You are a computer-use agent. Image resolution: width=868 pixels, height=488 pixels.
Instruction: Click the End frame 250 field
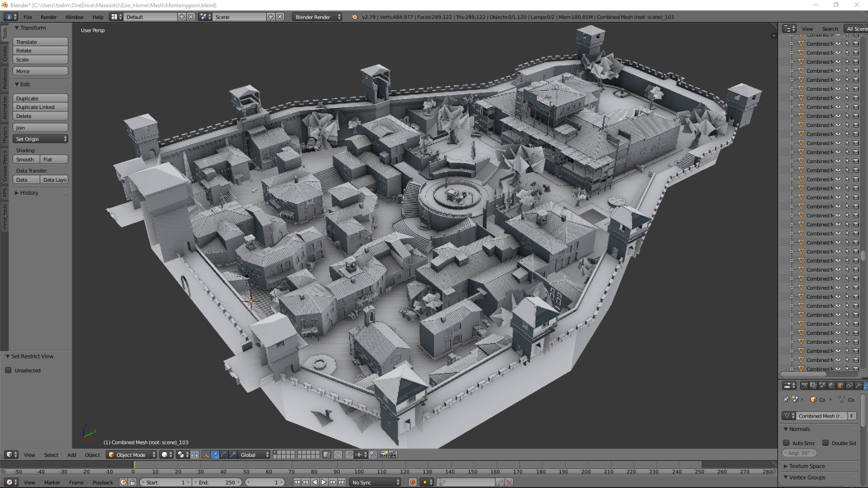click(218, 482)
